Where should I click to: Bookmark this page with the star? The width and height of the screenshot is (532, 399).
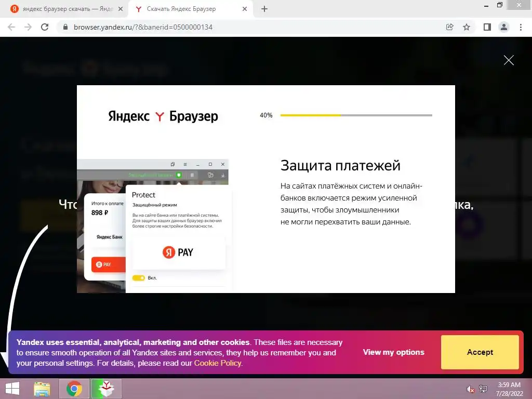pyautogui.click(x=467, y=27)
